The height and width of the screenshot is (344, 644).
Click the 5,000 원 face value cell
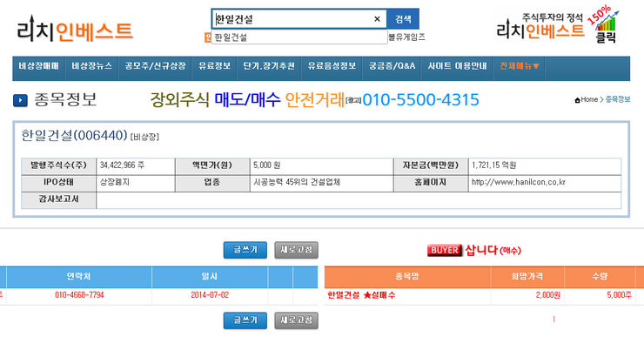click(x=266, y=165)
